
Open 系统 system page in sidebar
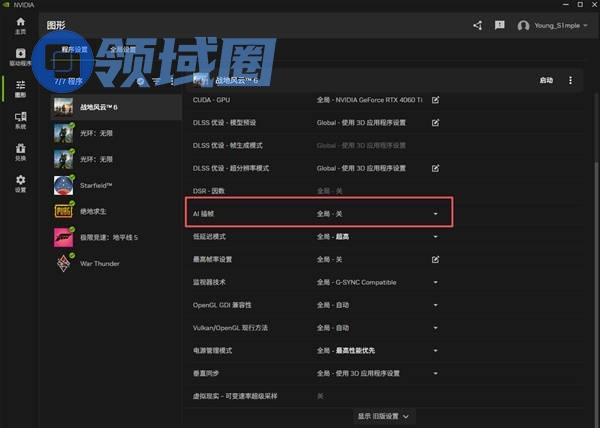(20, 121)
